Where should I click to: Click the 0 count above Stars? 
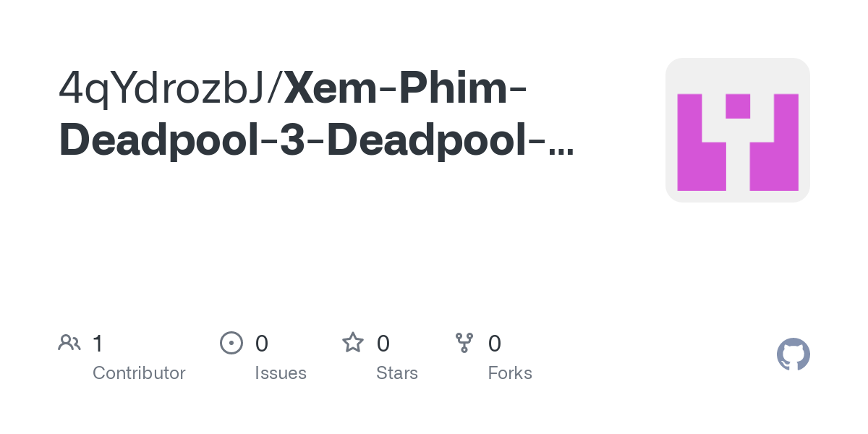click(383, 344)
